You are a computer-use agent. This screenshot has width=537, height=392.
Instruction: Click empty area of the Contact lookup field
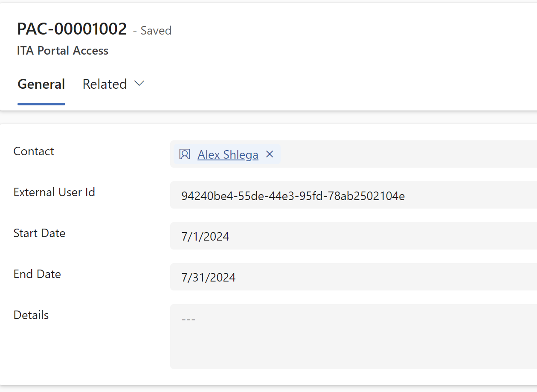coord(405,154)
